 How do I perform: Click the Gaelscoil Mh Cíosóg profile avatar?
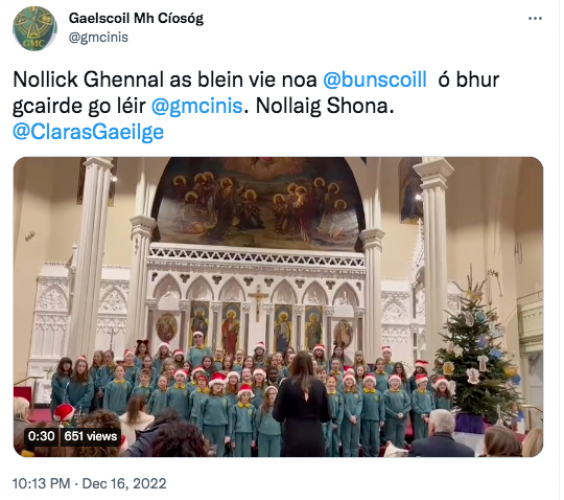35,28
